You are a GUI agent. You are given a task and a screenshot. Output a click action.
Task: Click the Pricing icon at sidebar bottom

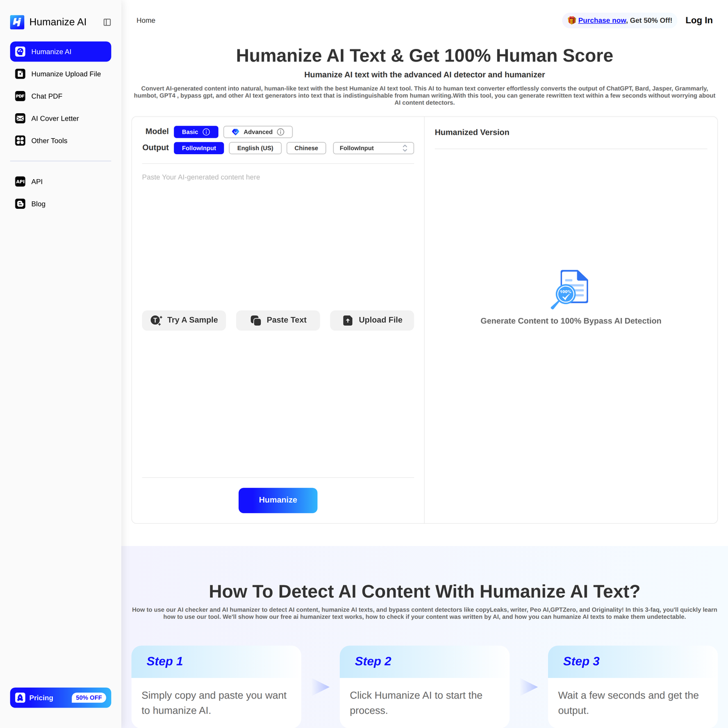pyautogui.click(x=20, y=698)
